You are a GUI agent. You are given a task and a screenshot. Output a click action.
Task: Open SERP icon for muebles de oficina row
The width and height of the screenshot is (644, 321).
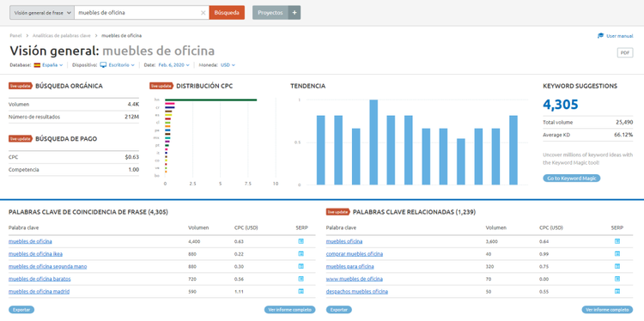(x=301, y=241)
